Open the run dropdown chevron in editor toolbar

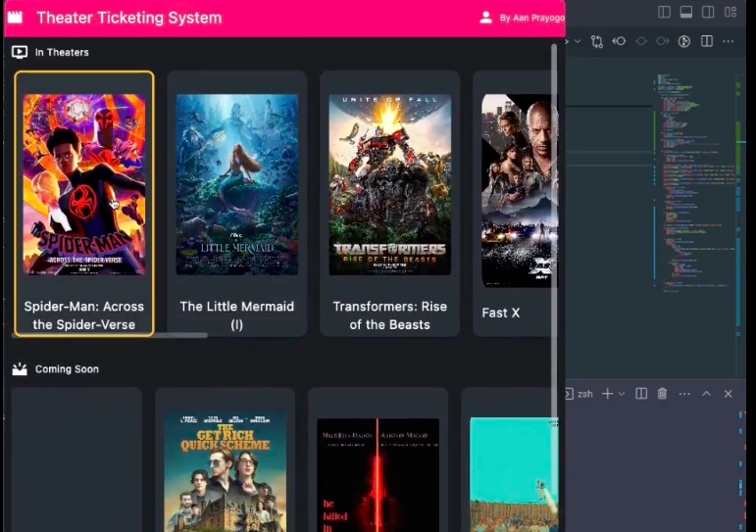(578, 41)
